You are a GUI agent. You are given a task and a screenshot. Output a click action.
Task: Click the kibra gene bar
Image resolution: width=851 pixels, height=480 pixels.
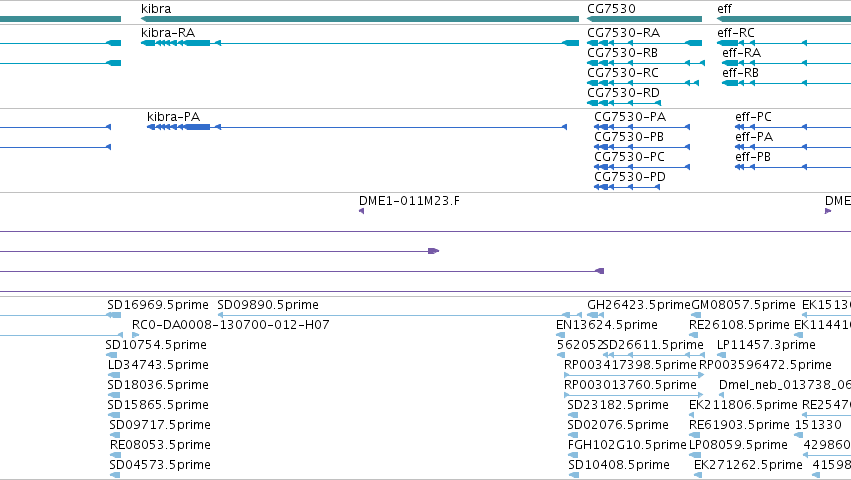point(360,19)
